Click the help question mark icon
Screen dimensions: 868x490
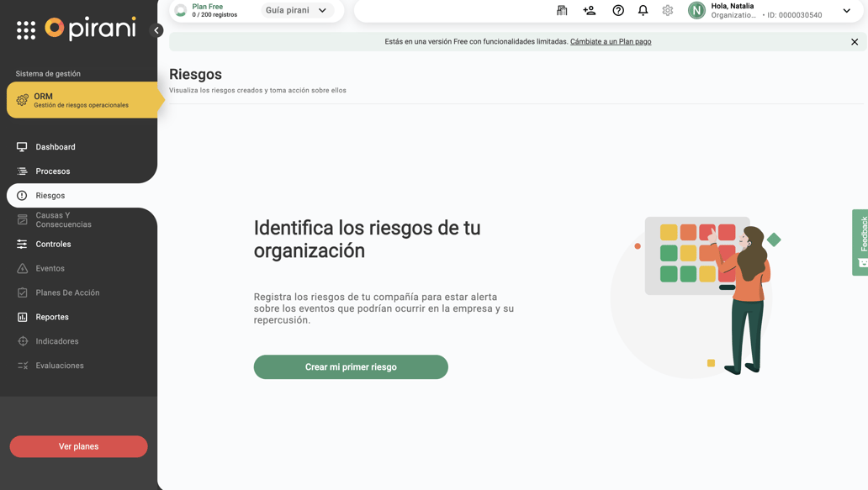[618, 10]
